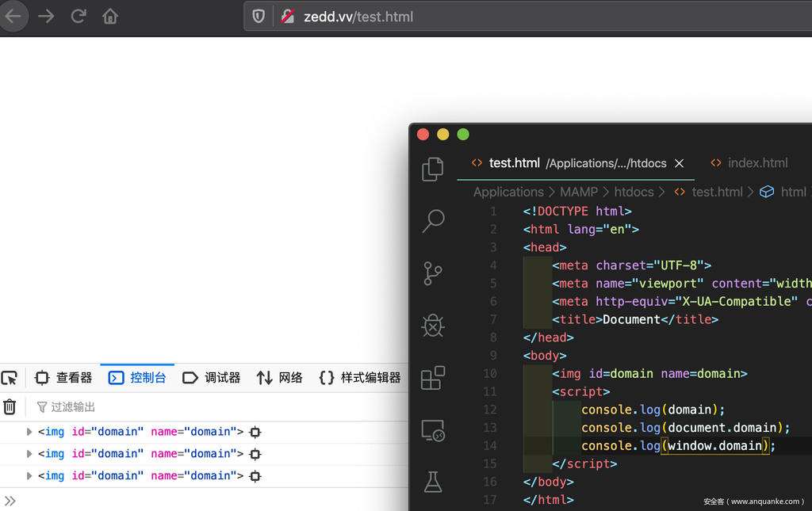Viewport: 812px width, 511px height.
Task: Reload the page in browser
Action: pyautogui.click(x=79, y=17)
